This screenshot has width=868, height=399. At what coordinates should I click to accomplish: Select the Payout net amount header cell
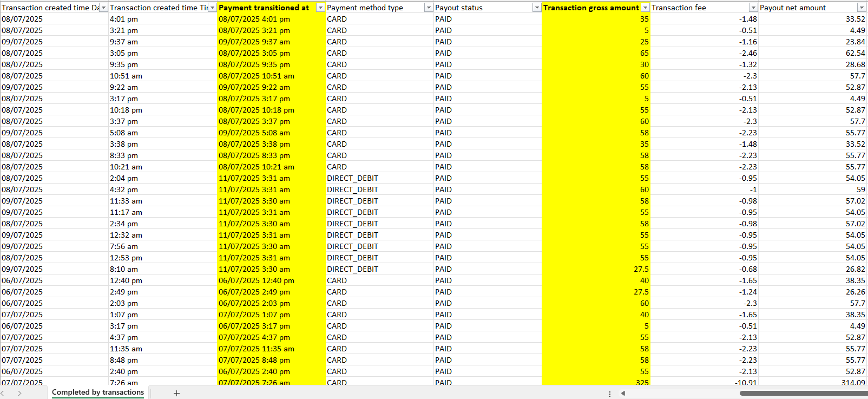813,8
